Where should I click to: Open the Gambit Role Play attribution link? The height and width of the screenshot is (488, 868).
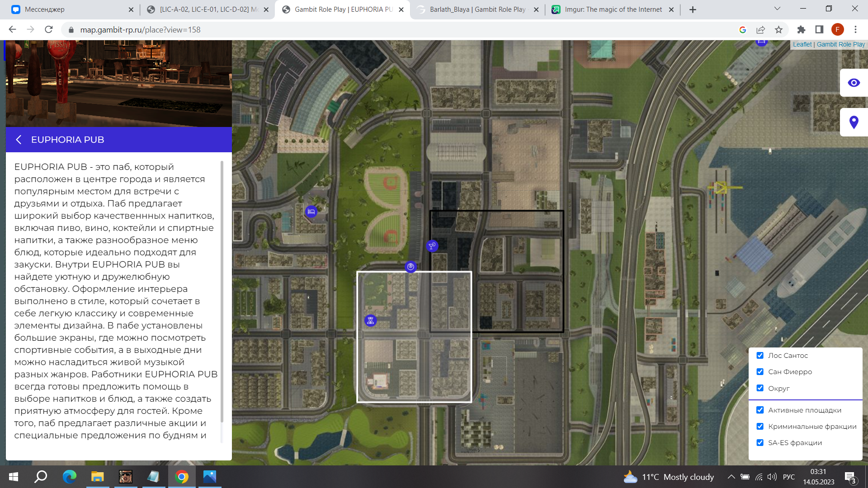point(840,44)
